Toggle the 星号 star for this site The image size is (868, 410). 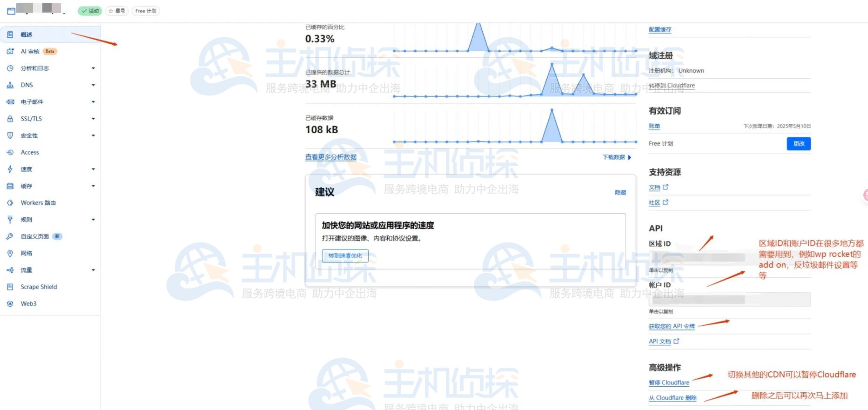pyautogui.click(x=117, y=11)
